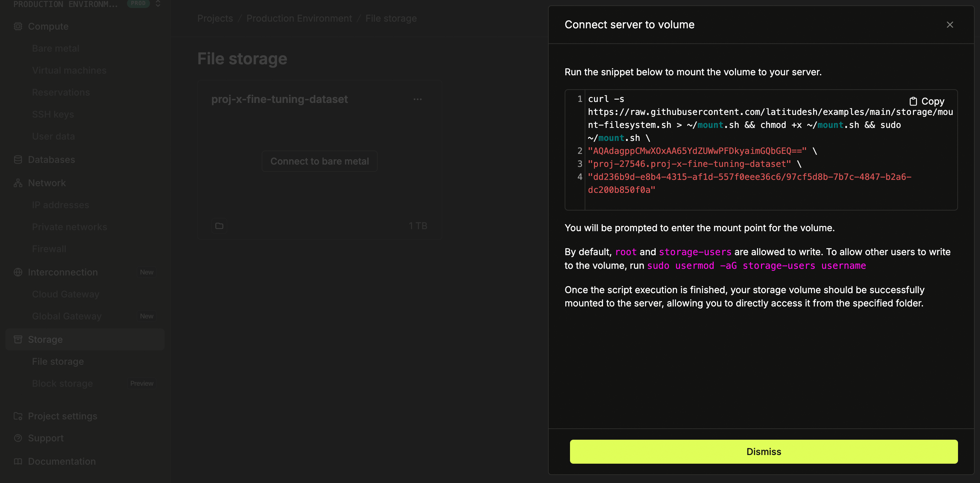This screenshot has height=483, width=980.
Task: Click the Project settings folder-gear icon
Action: tap(18, 416)
